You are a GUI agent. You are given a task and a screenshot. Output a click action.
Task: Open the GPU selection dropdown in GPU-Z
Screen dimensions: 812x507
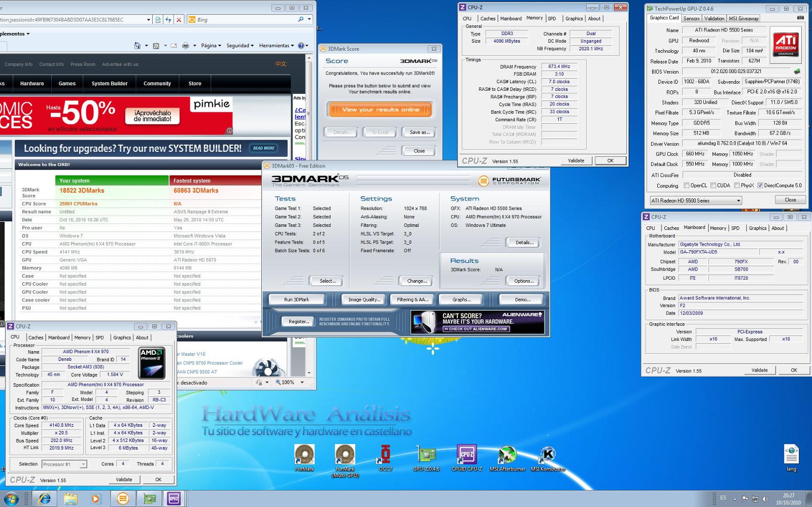pos(696,200)
